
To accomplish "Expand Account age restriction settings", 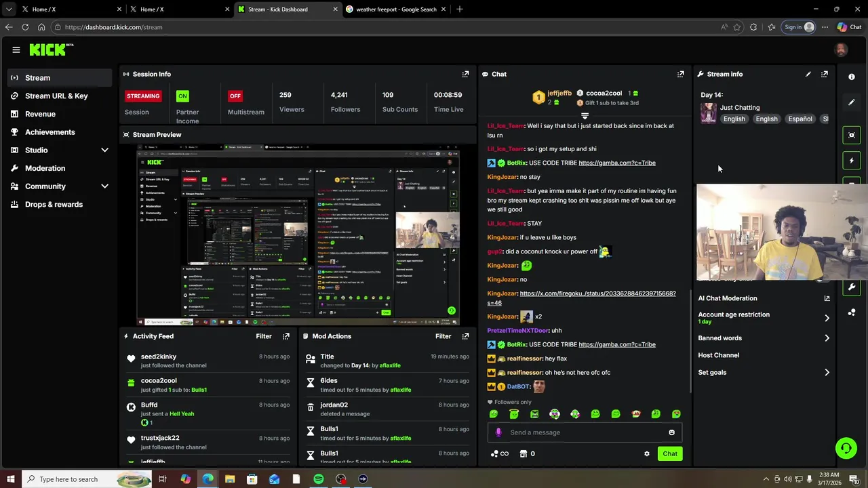I will coord(827,318).
